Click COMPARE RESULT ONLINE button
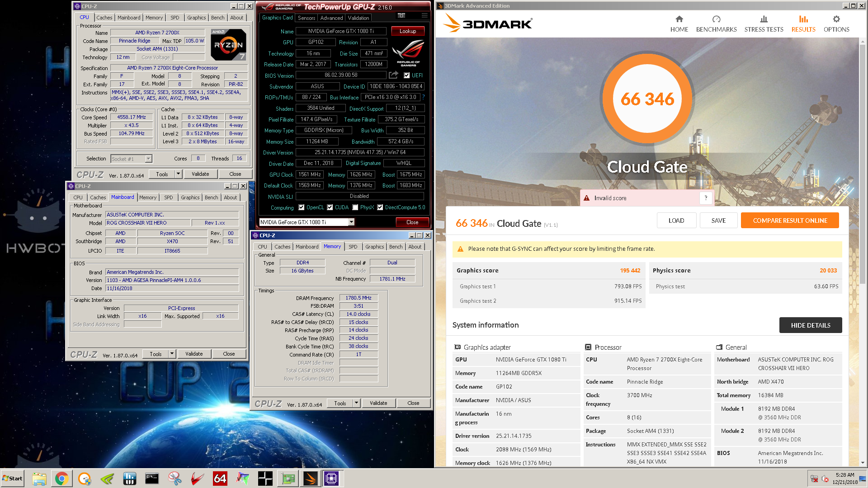 pyautogui.click(x=790, y=221)
